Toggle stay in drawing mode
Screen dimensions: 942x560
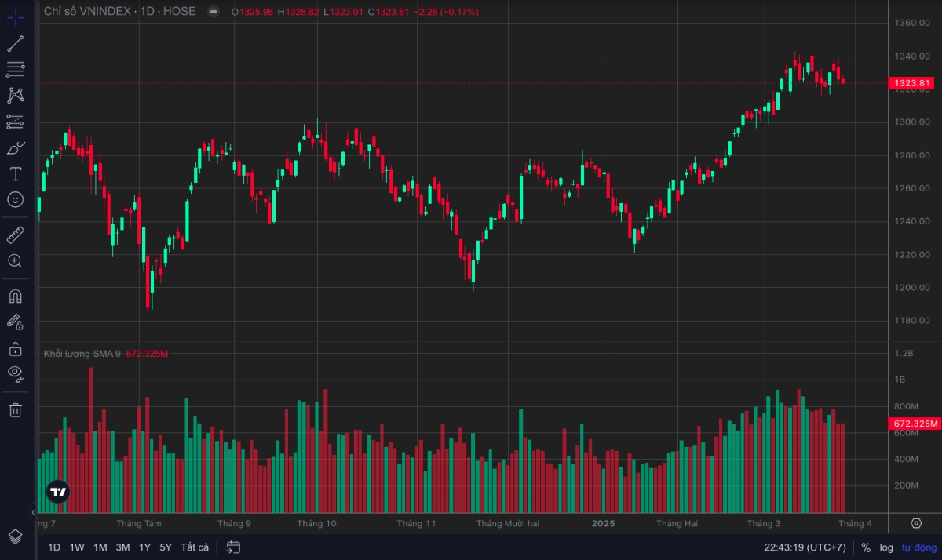[16, 322]
